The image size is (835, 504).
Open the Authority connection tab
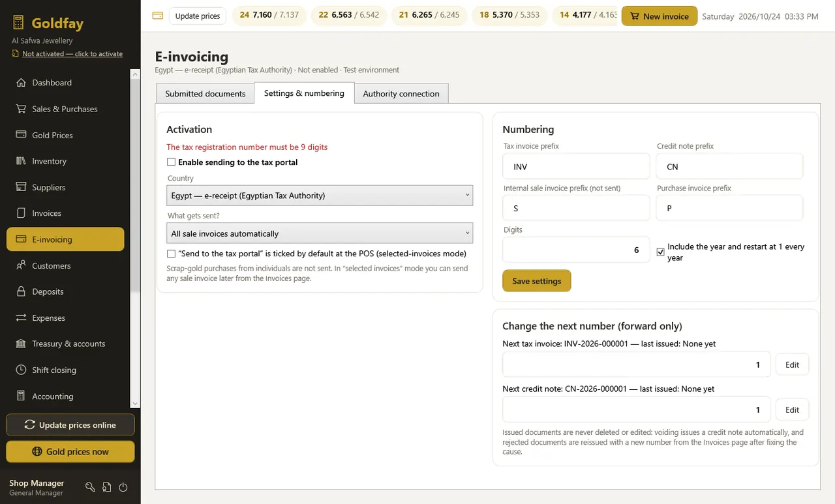click(x=401, y=93)
